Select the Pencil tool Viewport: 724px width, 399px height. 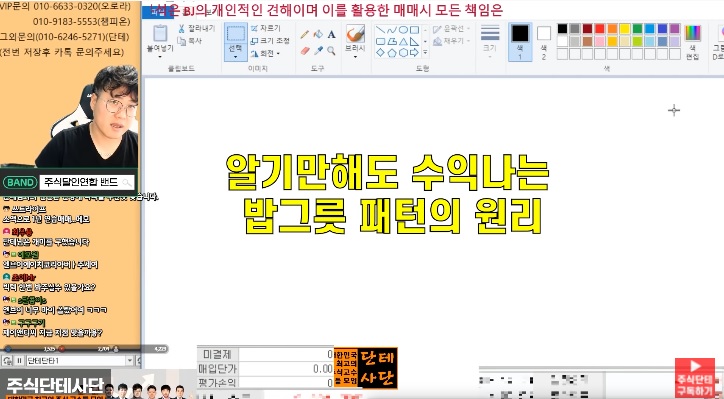tap(305, 35)
